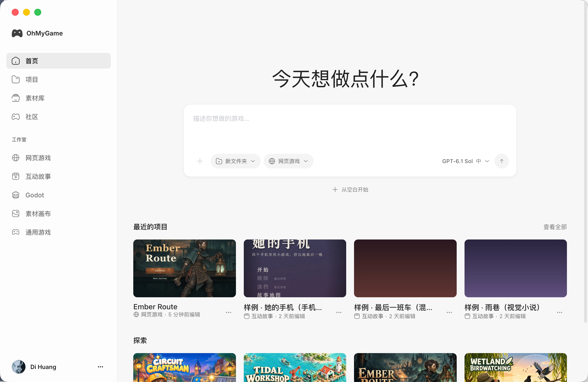Open the Tidal Workshop explore card
This screenshot has width=588, height=382.
[x=295, y=368]
